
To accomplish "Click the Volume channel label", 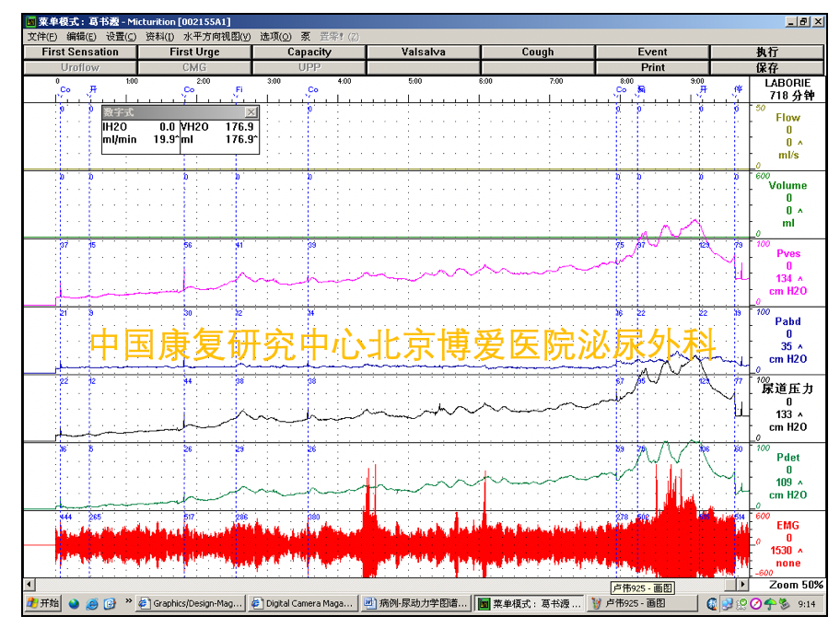I will click(788, 185).
